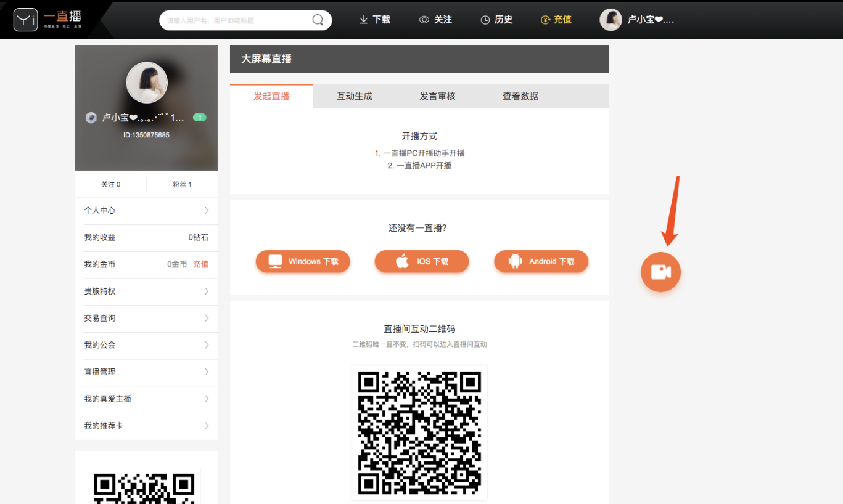
Task: Expand the 我的公会 chevron
Action: coord(207,345)
